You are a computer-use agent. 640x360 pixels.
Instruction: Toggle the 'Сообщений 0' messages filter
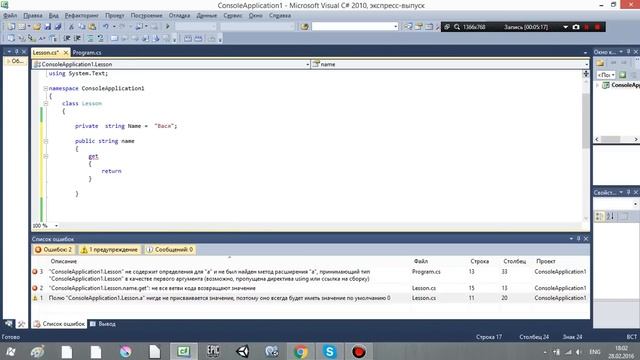[x=169, y=249]
